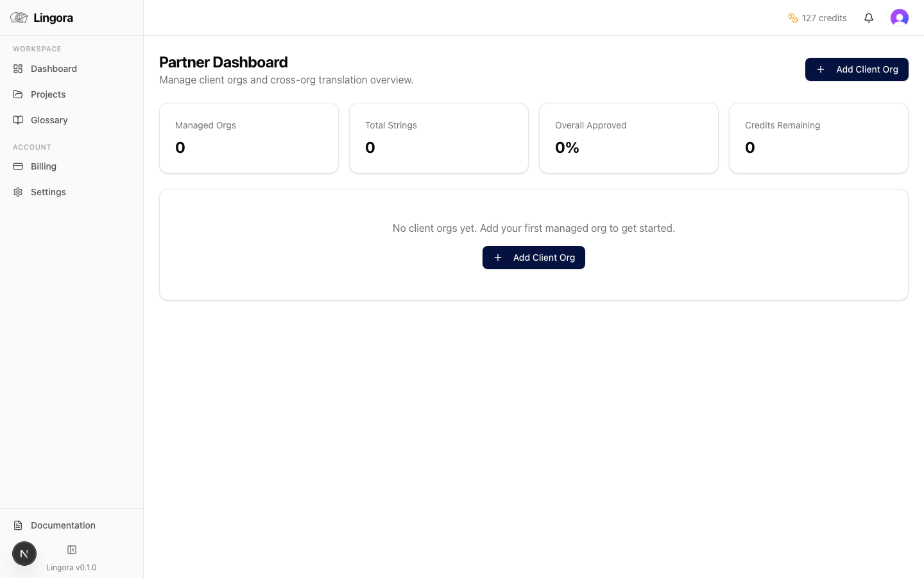Select Projects in the sidebar navigation
This screenshot has height=578, width=924.
click(47, 94)
